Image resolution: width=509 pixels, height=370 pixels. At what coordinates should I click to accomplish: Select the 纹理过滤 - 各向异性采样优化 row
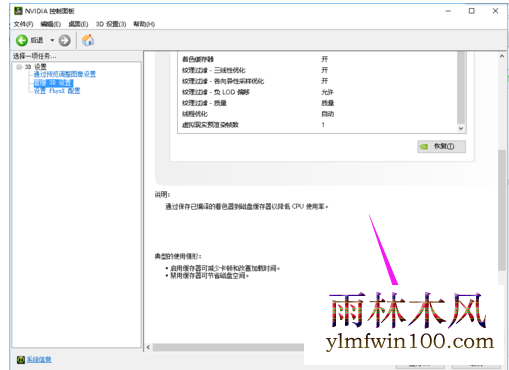[318, 81]
